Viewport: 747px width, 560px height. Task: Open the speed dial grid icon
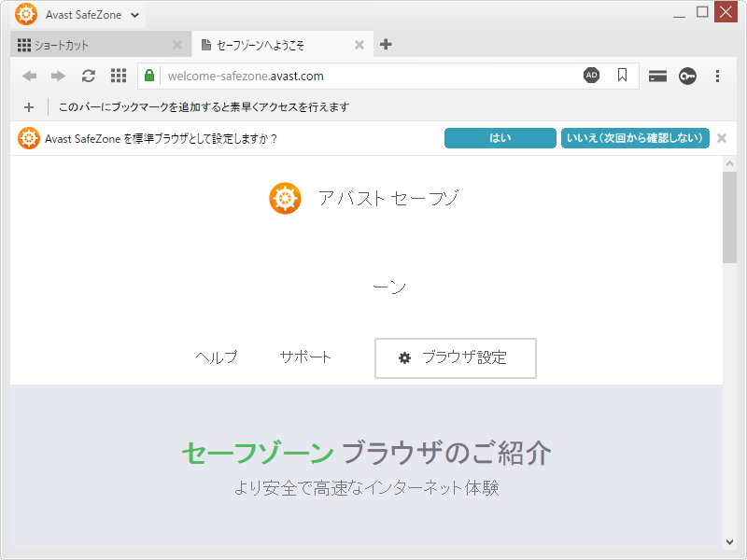click(118, 76)
